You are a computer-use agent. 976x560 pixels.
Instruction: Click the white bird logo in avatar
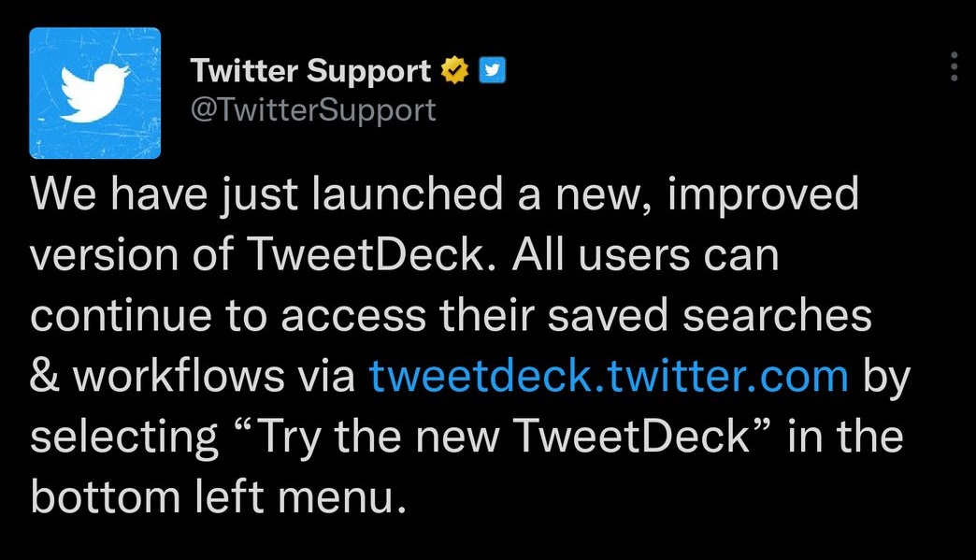95,93
